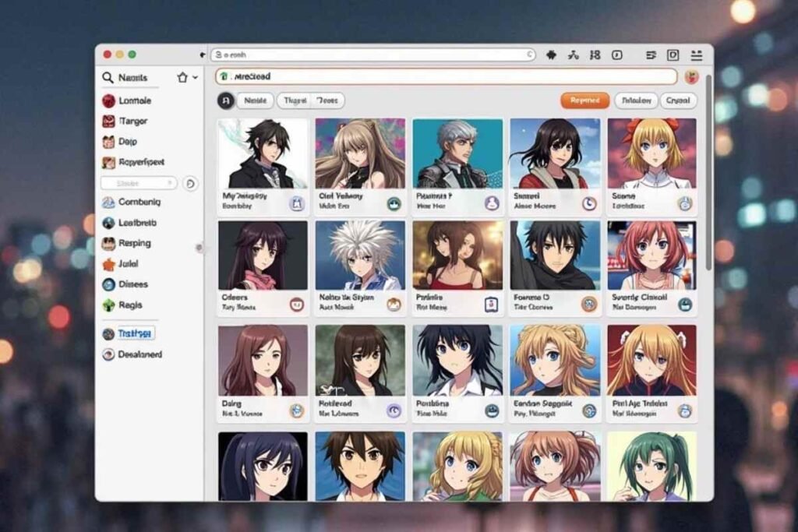The image size is (798, 532).
Task: Select the Teoes segment
Action: [x=327, y=100]
